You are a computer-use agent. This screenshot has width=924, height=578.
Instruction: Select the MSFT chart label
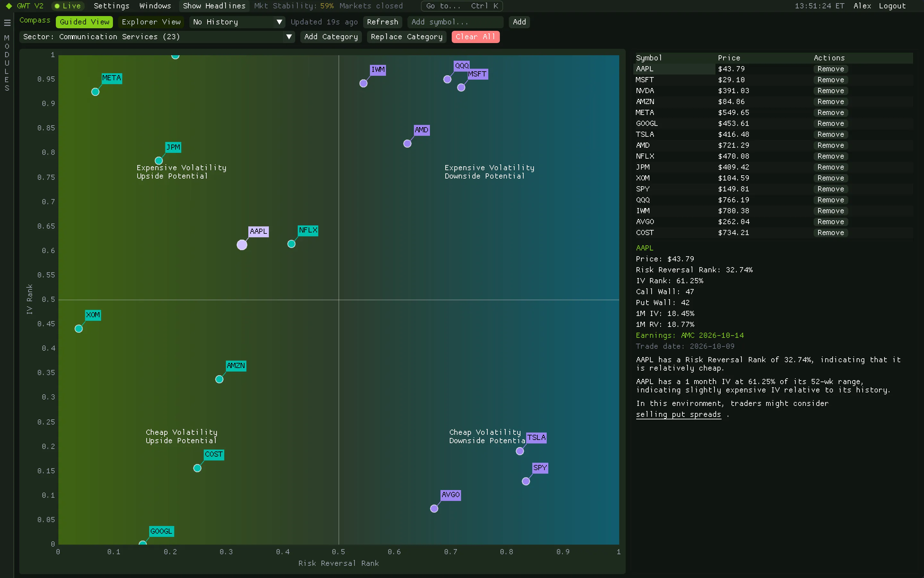[477, 74]
